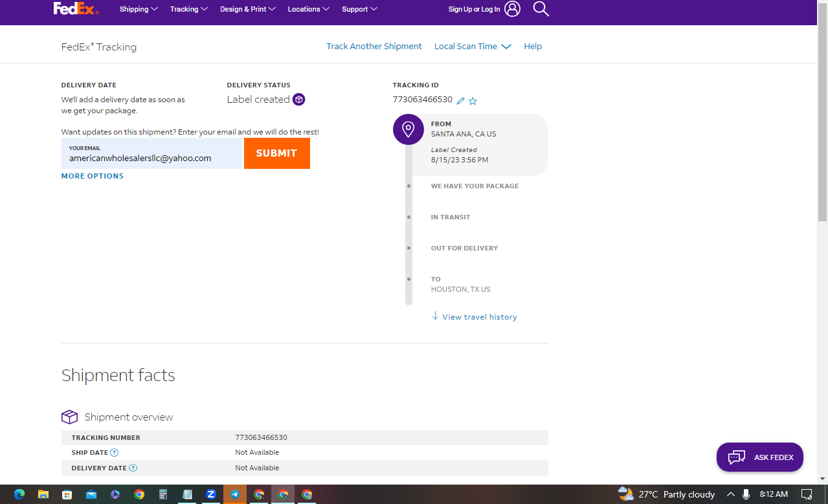Click the 'FedEx Tracking' page title

(x=99, y=47)
